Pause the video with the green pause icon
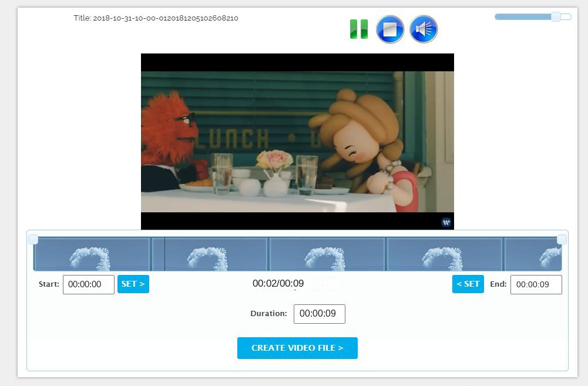 [x=359, y=29]
